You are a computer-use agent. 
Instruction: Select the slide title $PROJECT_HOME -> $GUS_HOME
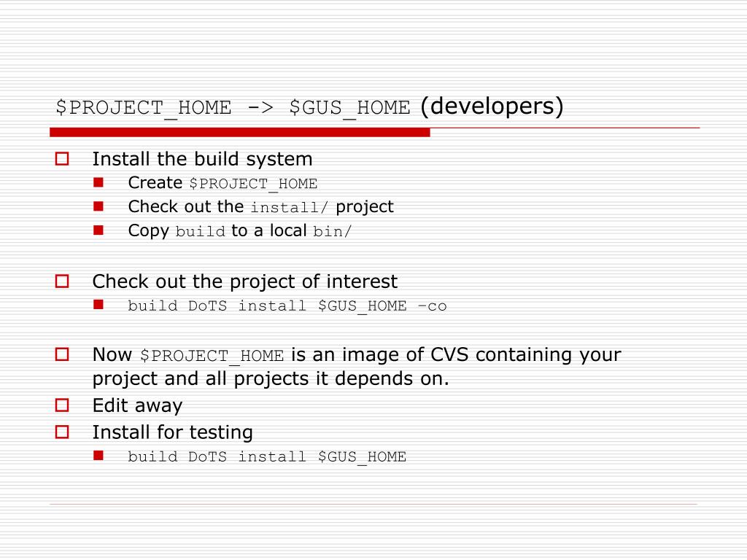233,108
